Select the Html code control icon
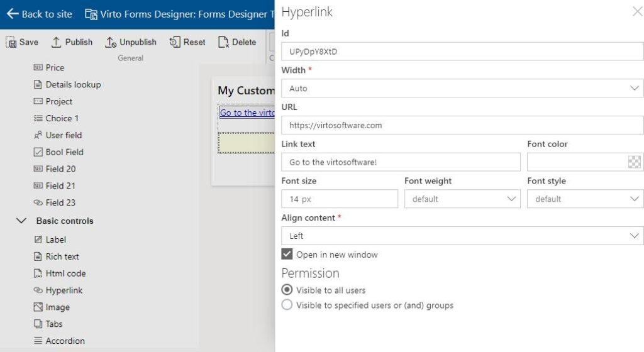The image size is (644, 352). [38, 273]
